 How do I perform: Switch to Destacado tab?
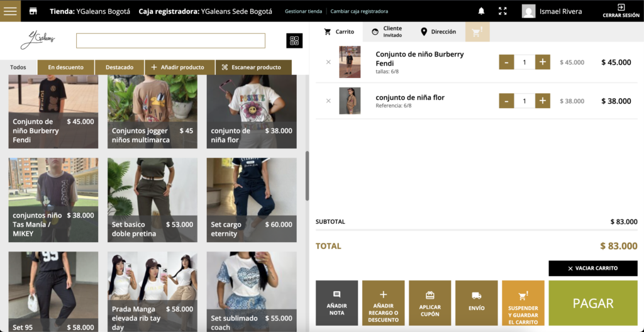[x=119, y=67]
